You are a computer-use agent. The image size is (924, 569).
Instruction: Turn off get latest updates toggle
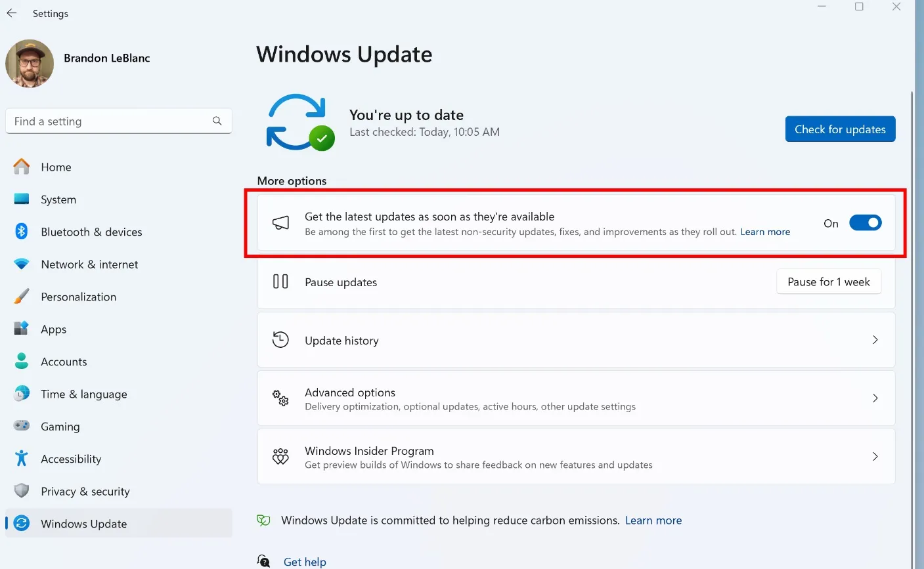865,223
